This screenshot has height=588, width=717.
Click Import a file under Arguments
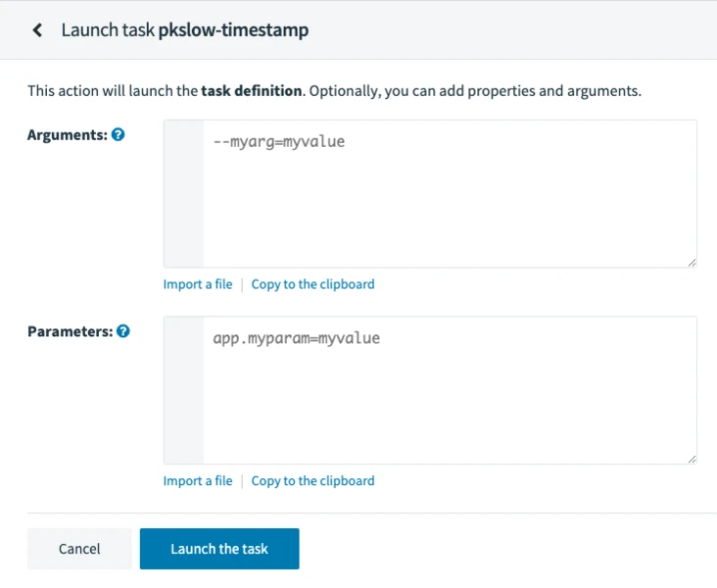tap(198, 284)
